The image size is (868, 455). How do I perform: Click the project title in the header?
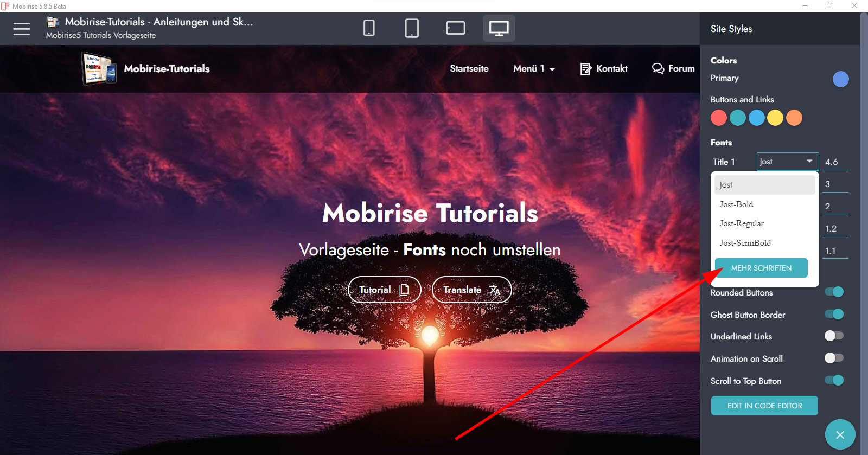[x=159, y=22]
